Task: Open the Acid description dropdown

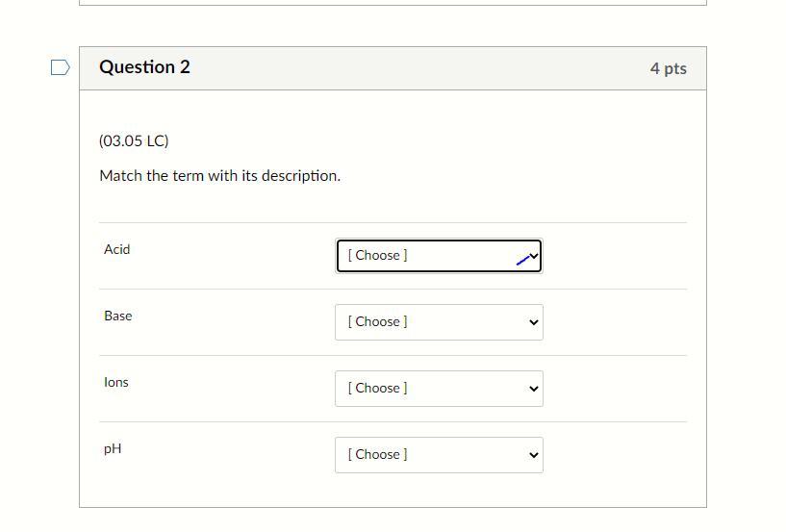Action: (x=438, y=256)
